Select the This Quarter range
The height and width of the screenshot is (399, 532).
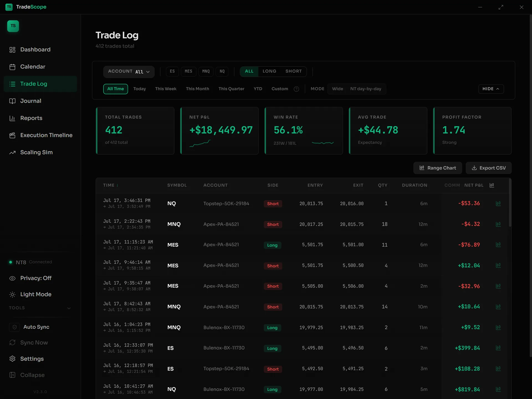[231, 89]
